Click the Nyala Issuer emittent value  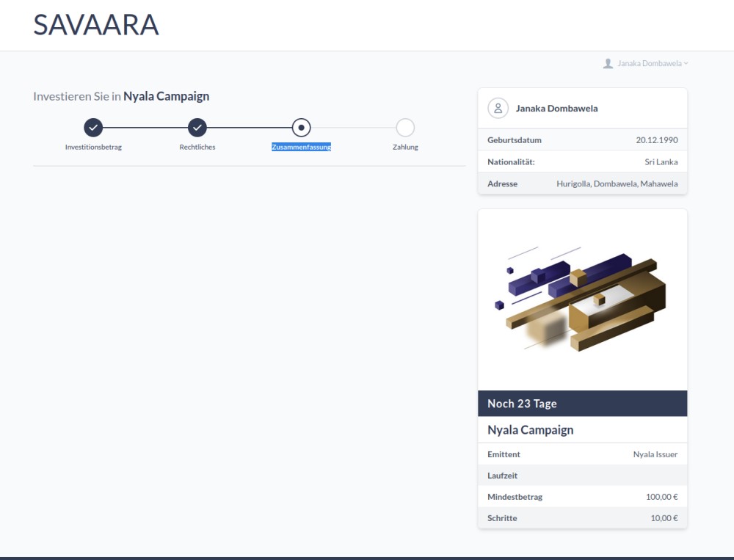tap(655, 454)
